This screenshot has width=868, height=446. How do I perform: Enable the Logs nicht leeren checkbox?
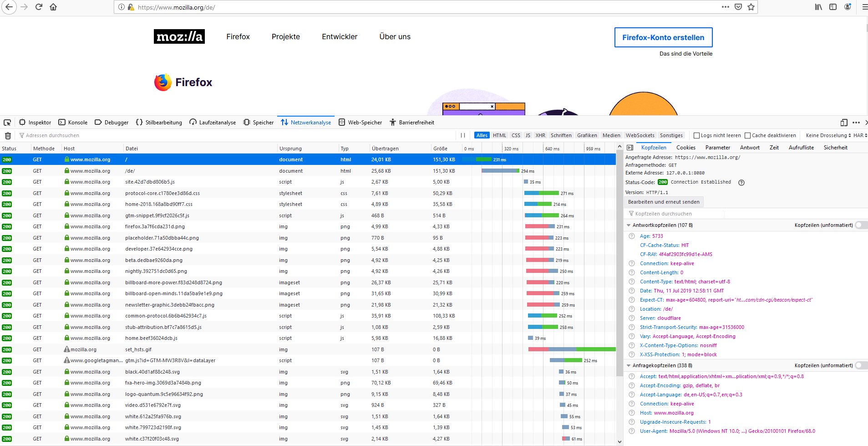(696, 135)
